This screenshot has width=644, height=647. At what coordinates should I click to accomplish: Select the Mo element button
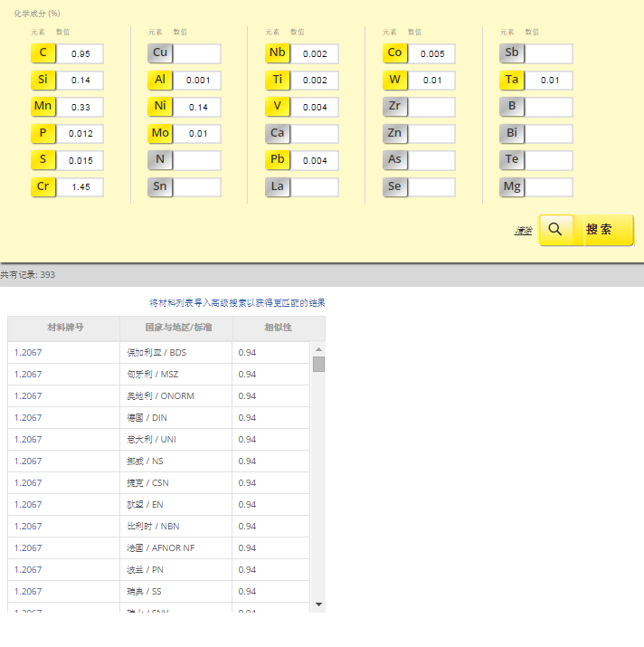point(160,134)
